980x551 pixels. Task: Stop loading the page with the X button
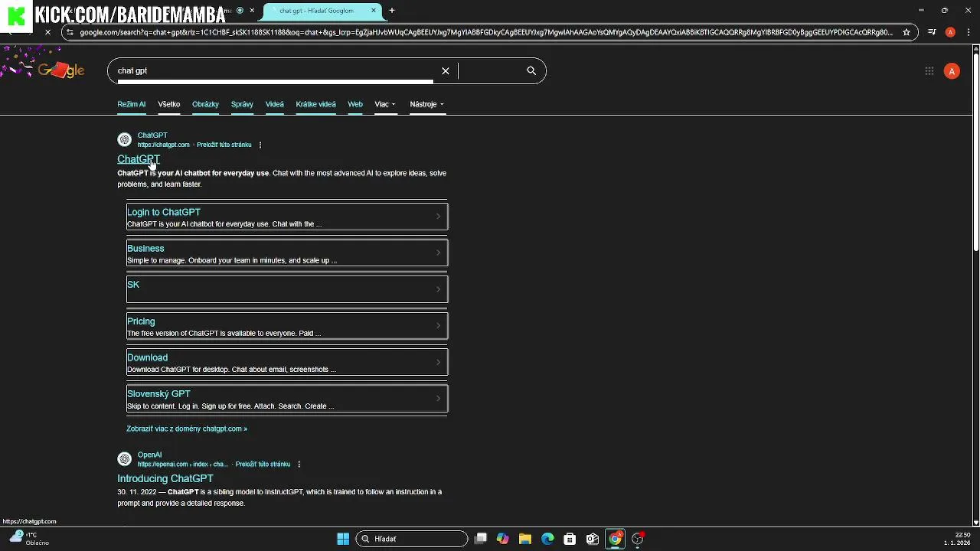click(x=47, y=32)
